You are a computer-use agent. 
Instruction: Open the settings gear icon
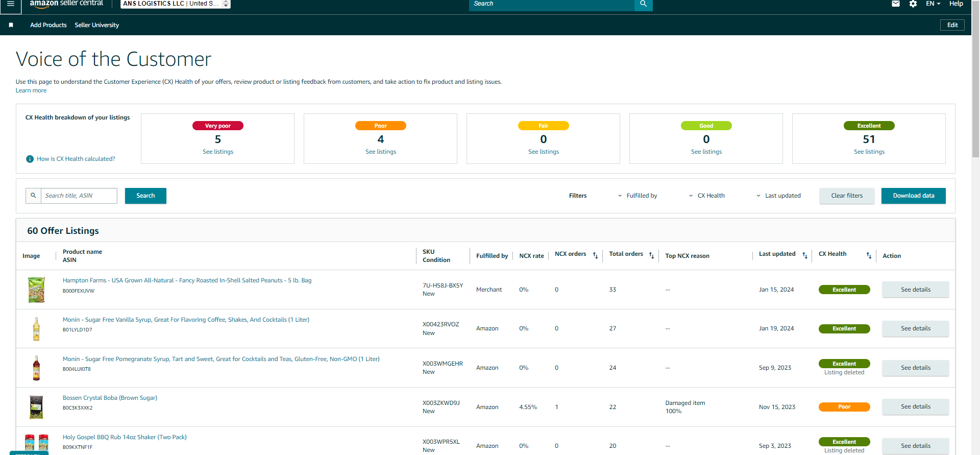(x=913, y=4)
